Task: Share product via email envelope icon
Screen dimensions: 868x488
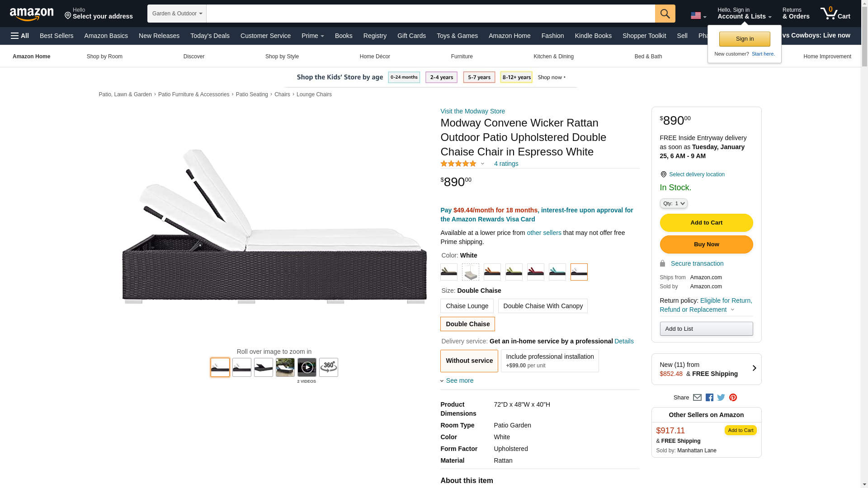Action: point(697,398)
